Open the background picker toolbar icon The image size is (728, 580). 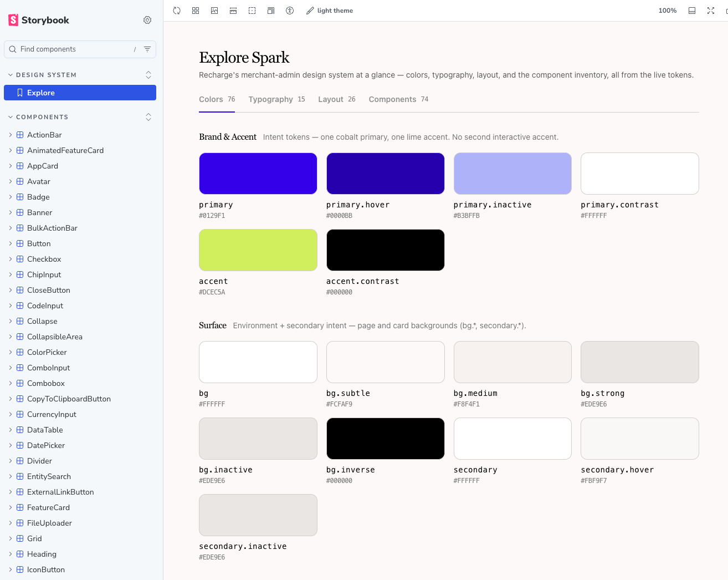click(x=214, y=11)
